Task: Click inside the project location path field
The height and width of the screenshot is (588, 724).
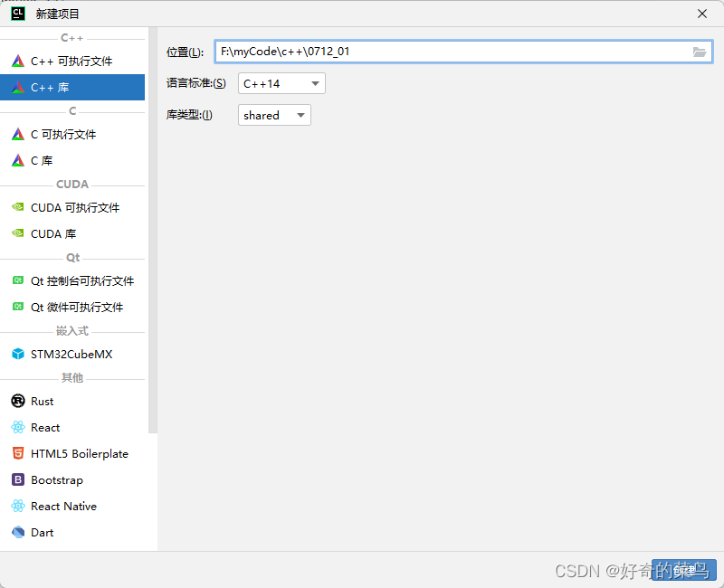Action: pos(407,52)
